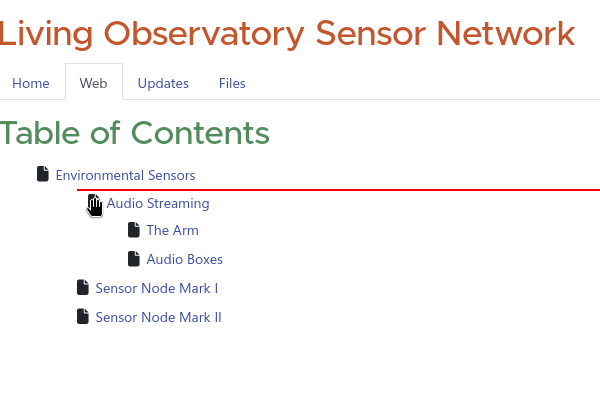Follow The Arm link
Screen dimensions: 600x406
[172, 230]
